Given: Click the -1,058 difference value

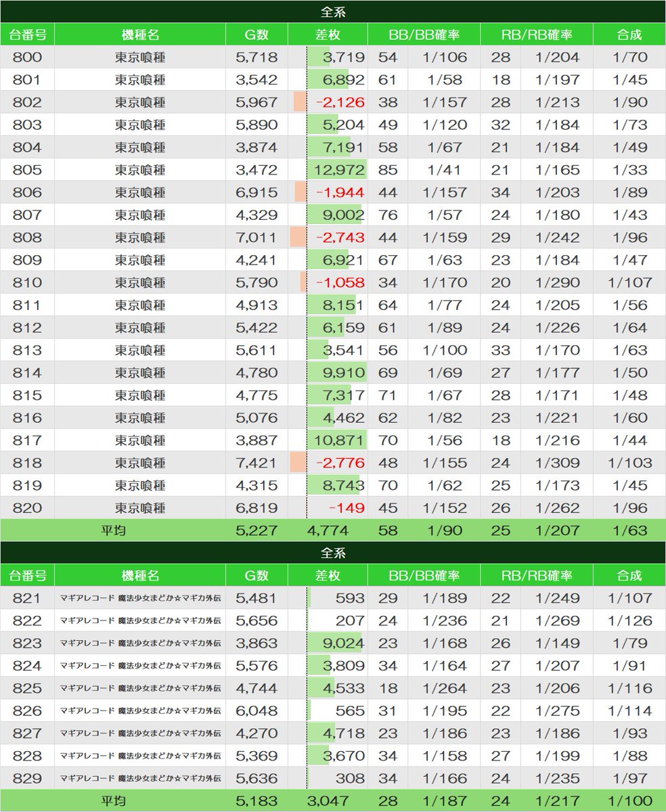Looking at the screenshot, I should [x=340, y=282].
